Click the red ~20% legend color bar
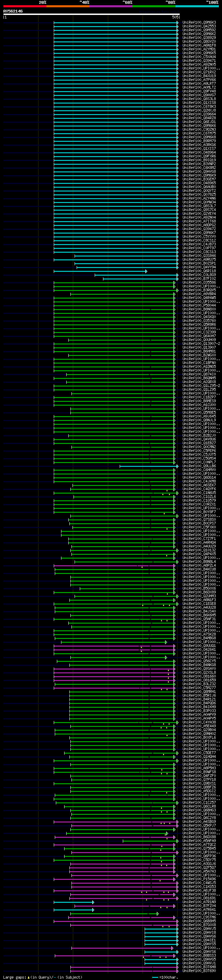The width and height of the screenshot is (222, 980). tap(25, 6)
